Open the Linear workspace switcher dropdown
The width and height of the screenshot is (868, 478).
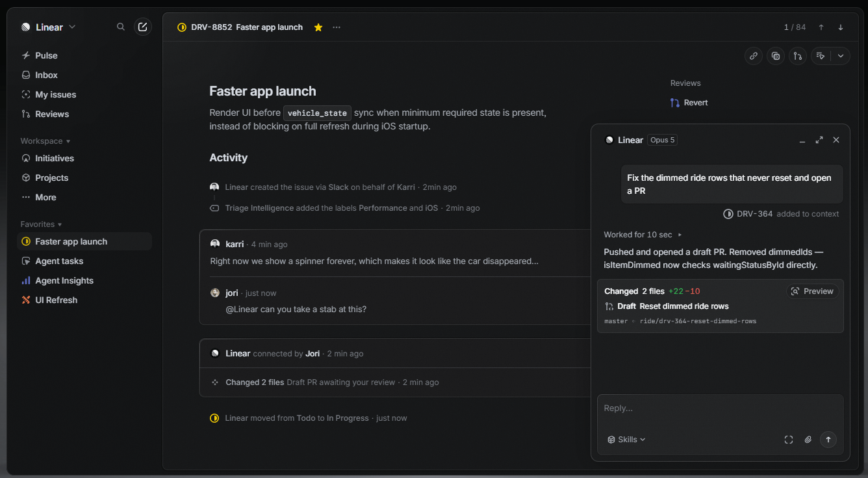[x=49, y=27]
